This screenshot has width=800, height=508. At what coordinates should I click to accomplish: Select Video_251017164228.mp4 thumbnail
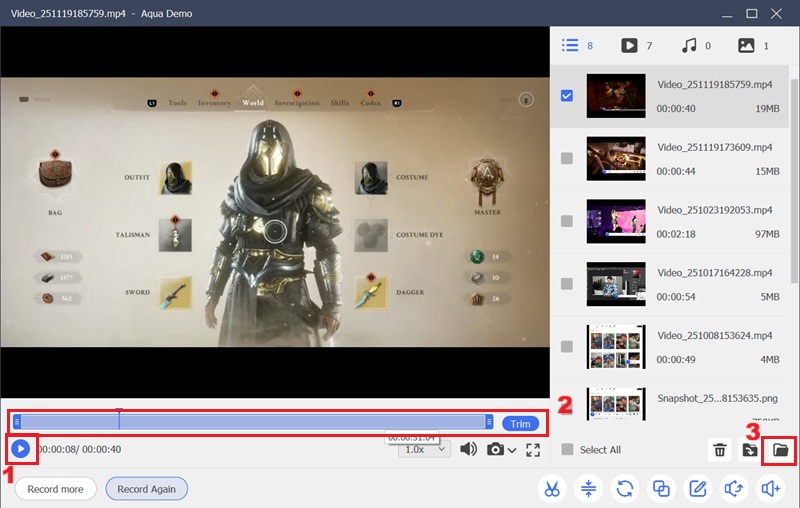tap(616, 284)
